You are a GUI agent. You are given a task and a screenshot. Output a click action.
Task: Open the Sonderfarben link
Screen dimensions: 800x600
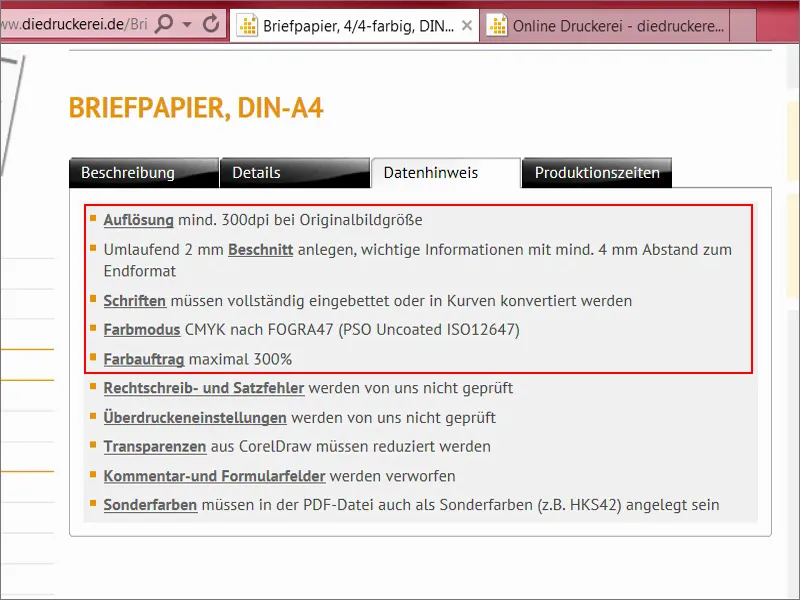[150, 505]
